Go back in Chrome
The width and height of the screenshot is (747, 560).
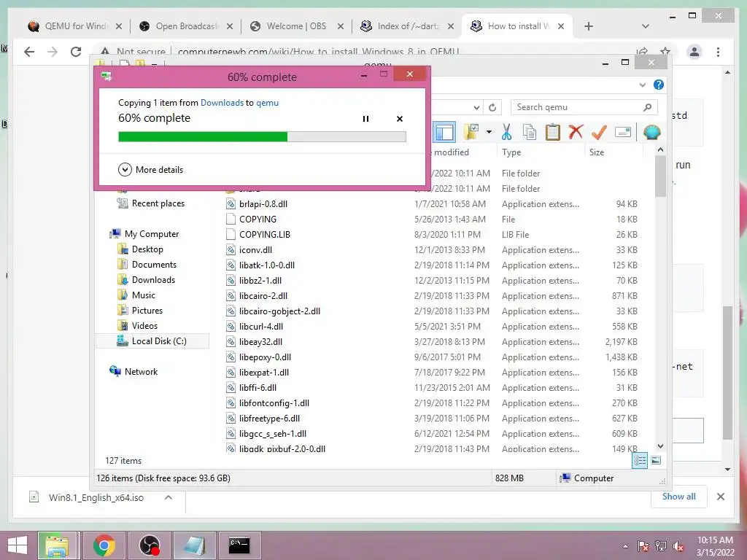coord(29,52)
